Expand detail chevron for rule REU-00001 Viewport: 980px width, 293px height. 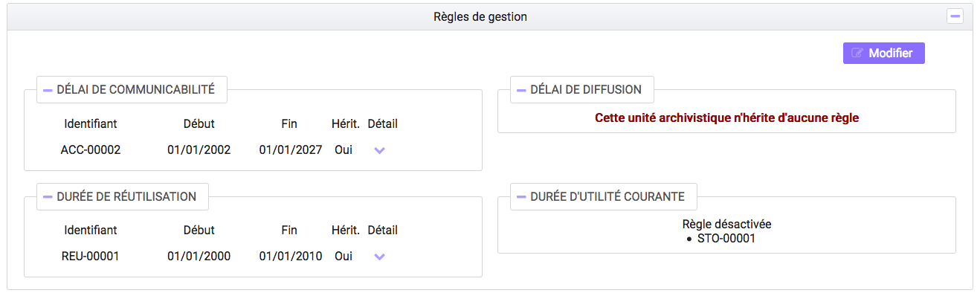pyautogui.click(x=379, y=257)
